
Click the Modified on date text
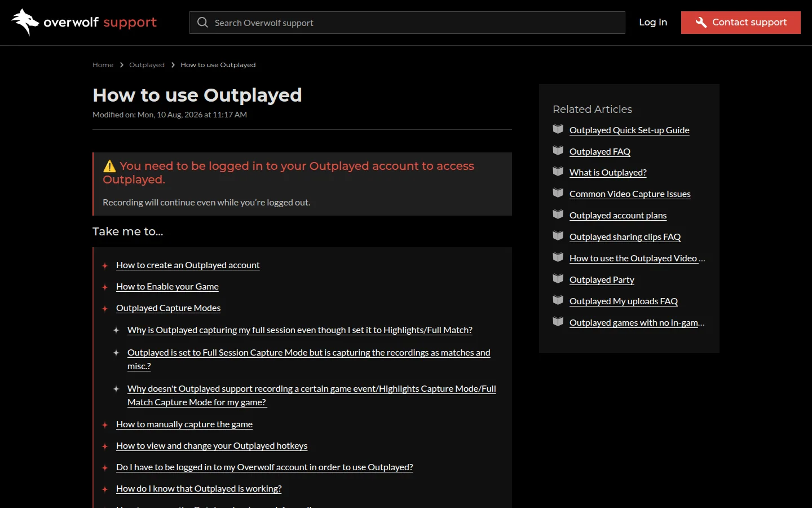click(x=170, y=115)
